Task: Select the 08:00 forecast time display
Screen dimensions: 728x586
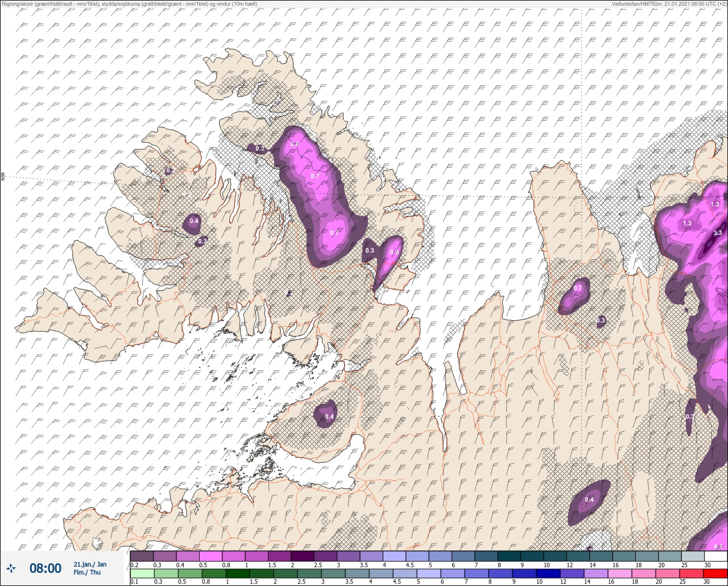Action: tap(45, 568)
